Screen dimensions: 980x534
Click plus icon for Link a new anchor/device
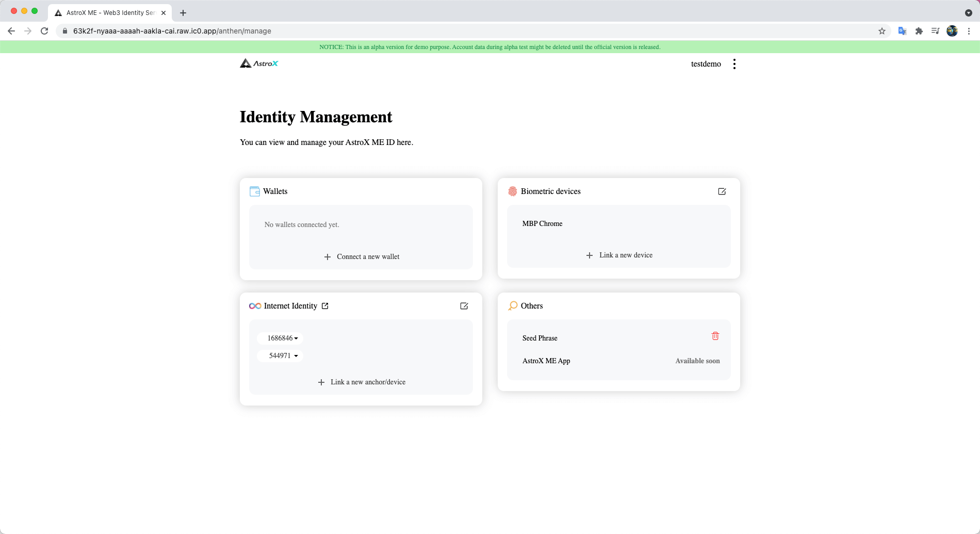click(321, 382)
